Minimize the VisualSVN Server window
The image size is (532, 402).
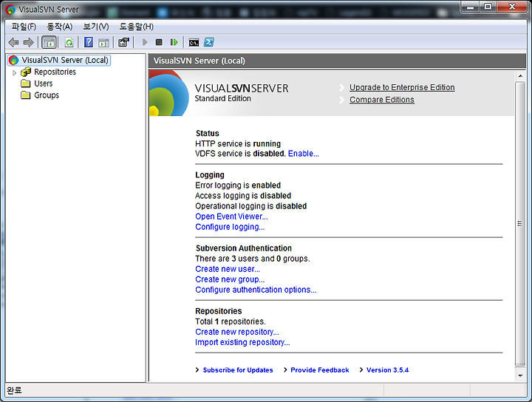[470, 7]
